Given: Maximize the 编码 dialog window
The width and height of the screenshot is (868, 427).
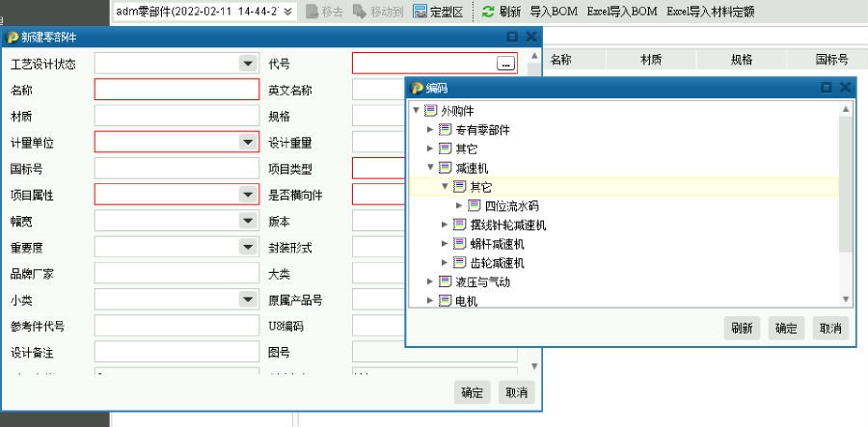Looking at the screenshot, I should 827,87.
